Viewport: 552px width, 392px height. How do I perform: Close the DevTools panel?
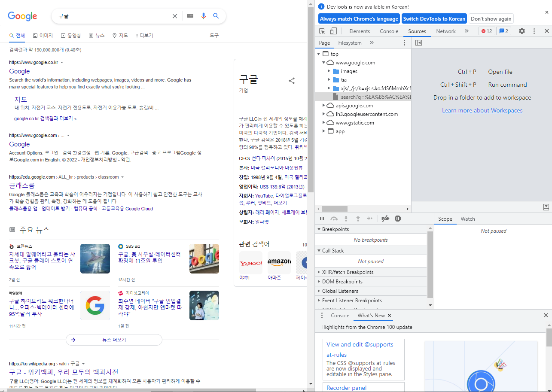(546, 31)
